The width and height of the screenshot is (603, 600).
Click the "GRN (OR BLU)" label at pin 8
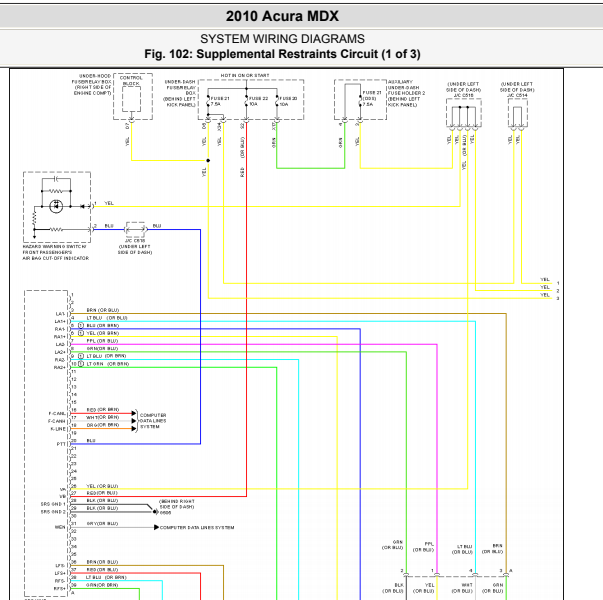(x=102, y=348)
